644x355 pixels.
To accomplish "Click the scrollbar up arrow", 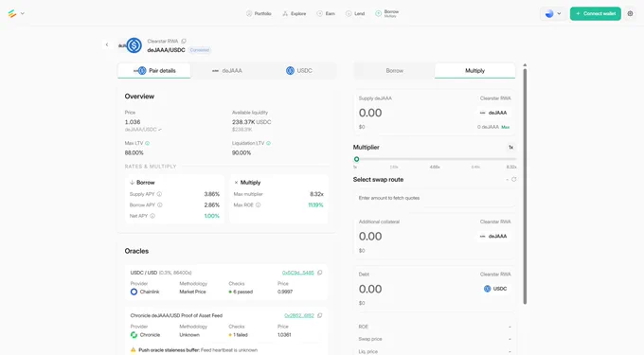I will 525,65.
